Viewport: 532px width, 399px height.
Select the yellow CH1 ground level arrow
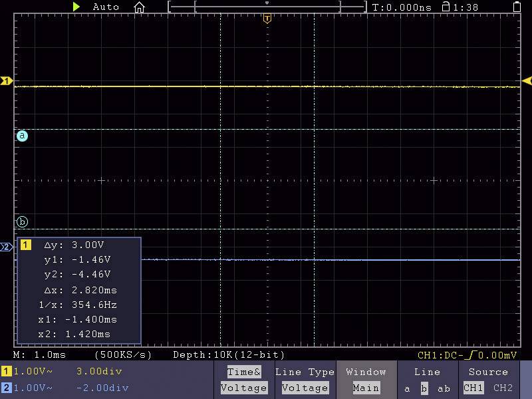[x=6, y=80]
